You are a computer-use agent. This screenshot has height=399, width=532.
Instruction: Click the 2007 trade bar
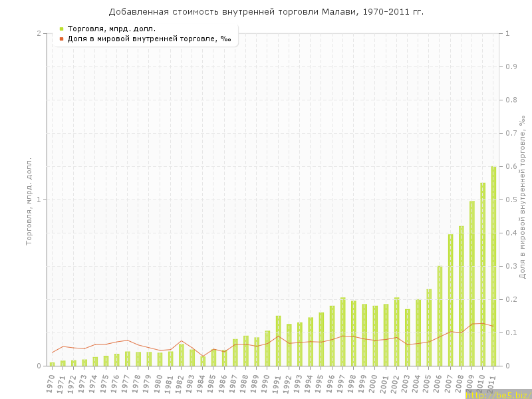pos(450,300)
